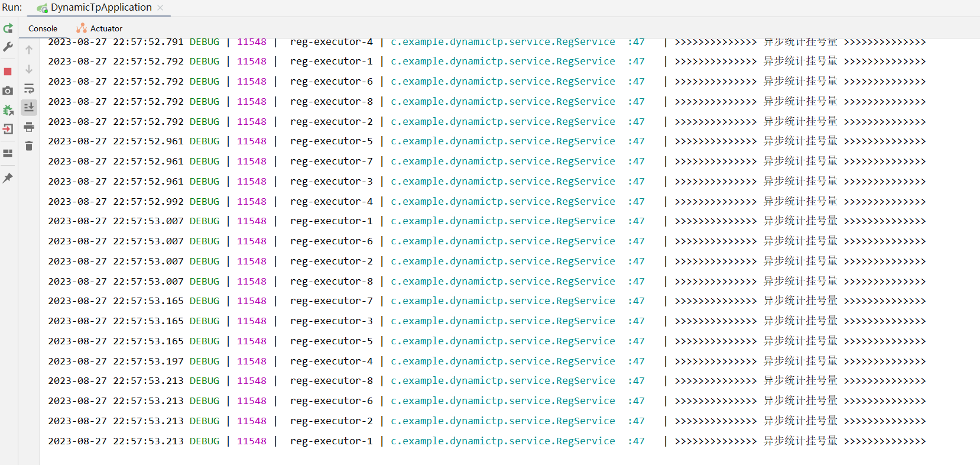This screenshot has height=465, width=980.
Task: Click reg-executor-3 in the 22:57:53.165 log line
Action: (x=332, y=321)
